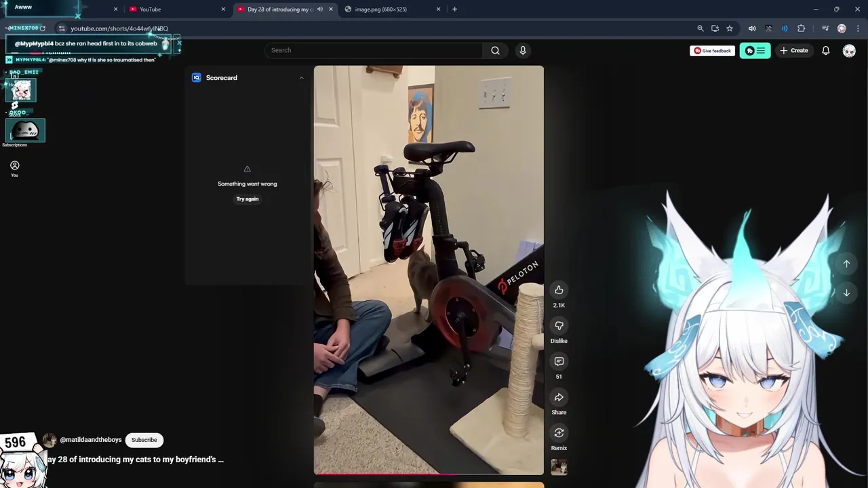
Task: Open the sound thumbnail below Remix
Action: pyautogui.click(x=559, y=467)
